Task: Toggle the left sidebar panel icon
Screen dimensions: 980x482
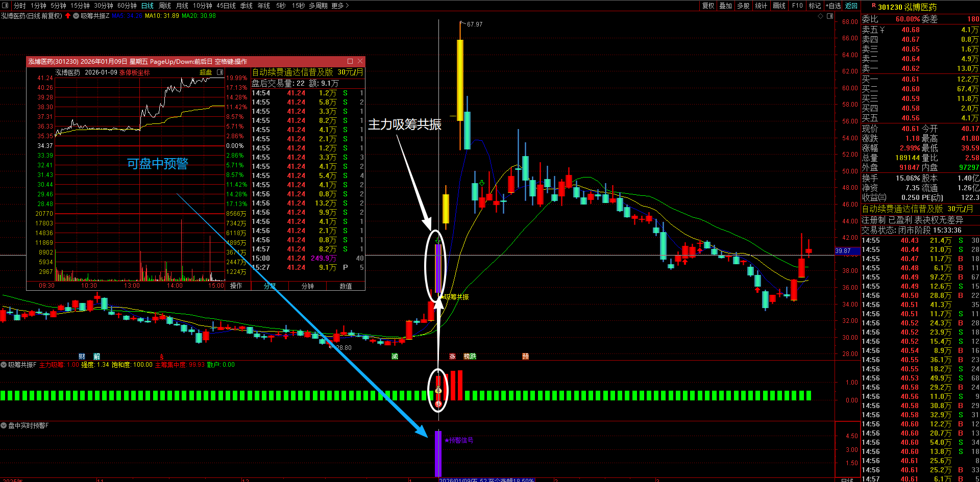Action: coord(5,6)
